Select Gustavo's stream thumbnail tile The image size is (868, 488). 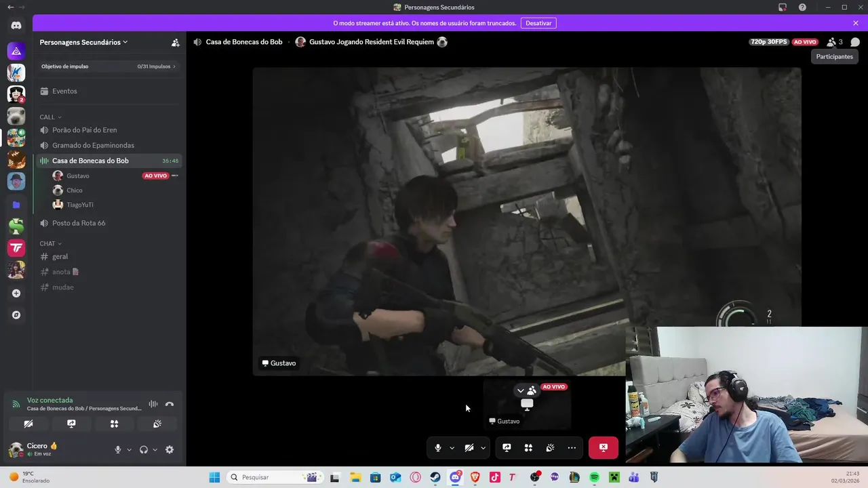click(x=527, y=405)
